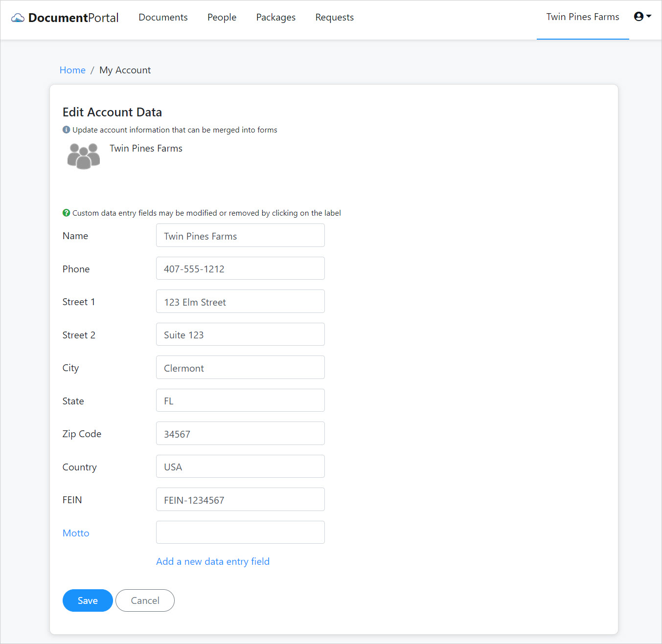Expand the account dropdown caret in the navbar
This screenshot has width=662, height=644.
pyautogui.click(x=648, y=17)
